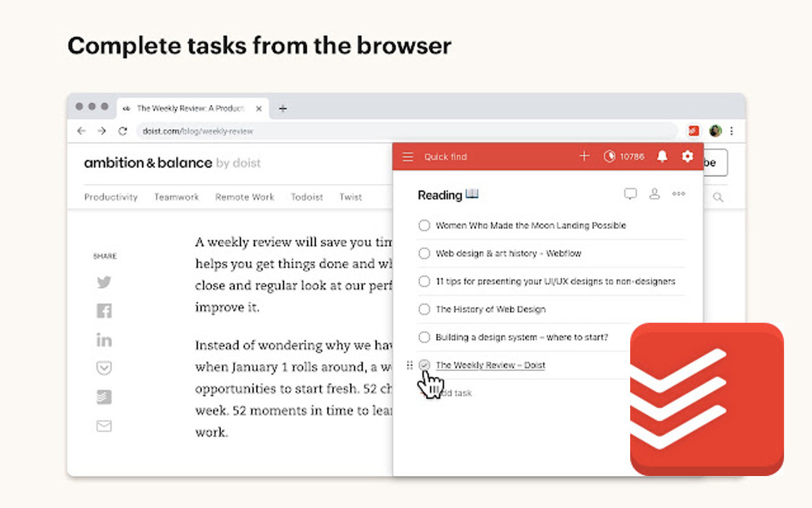
Task: Click the Todoist extension icon in browser toolbar
Action: [x=694, y=131]
